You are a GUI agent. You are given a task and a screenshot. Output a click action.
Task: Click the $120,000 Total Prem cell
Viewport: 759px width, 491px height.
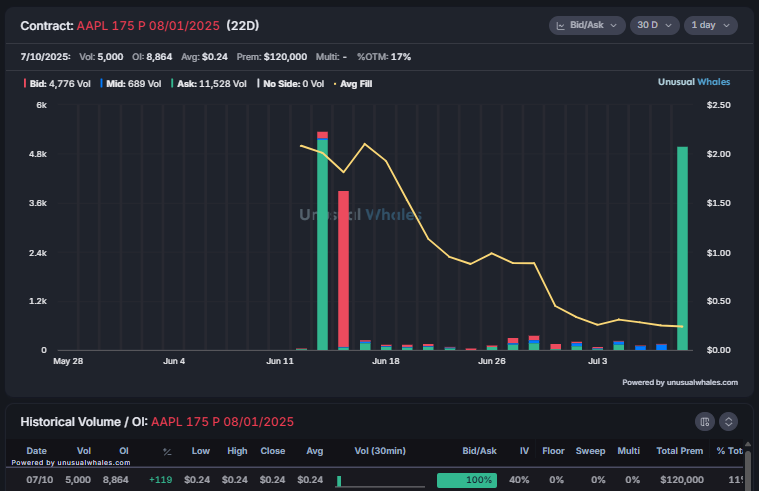(682, 480)
